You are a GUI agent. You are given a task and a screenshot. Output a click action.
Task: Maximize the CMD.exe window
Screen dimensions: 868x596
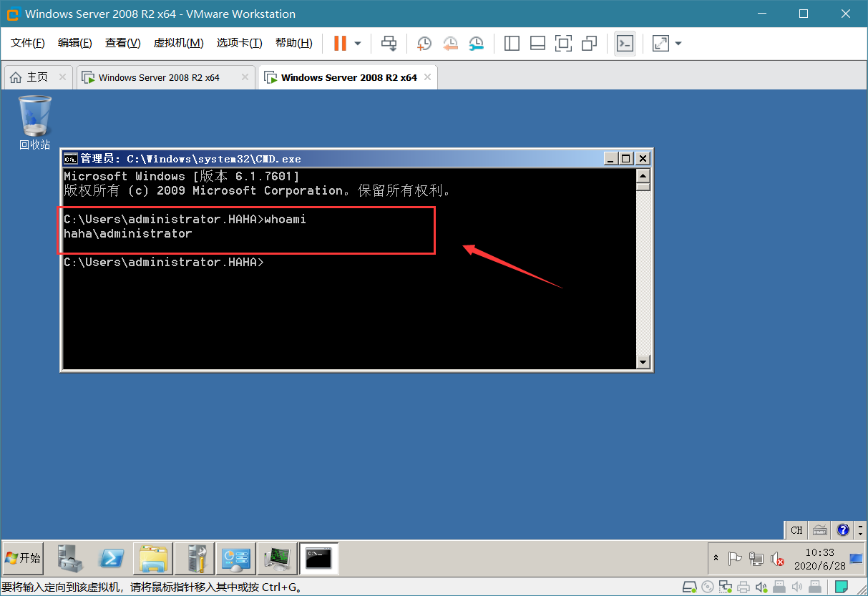click(626, 159)
